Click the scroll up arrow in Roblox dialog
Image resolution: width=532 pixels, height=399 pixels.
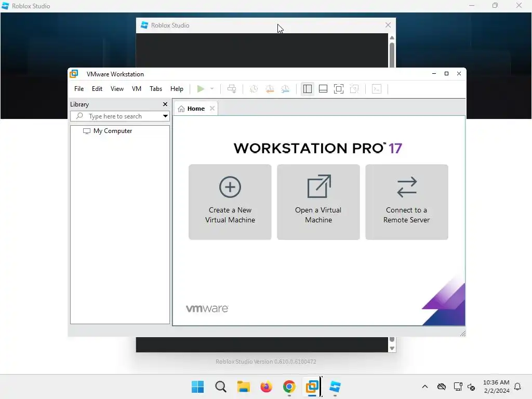tap(392, 37)
